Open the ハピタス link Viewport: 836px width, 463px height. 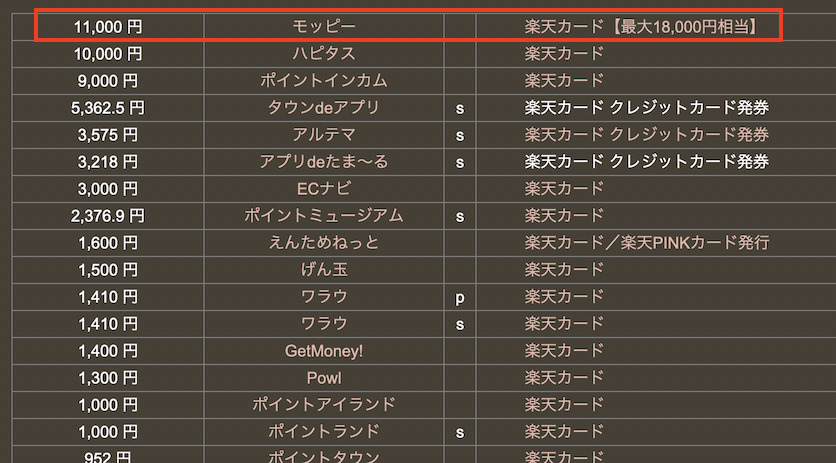click(x=324, y=53)
